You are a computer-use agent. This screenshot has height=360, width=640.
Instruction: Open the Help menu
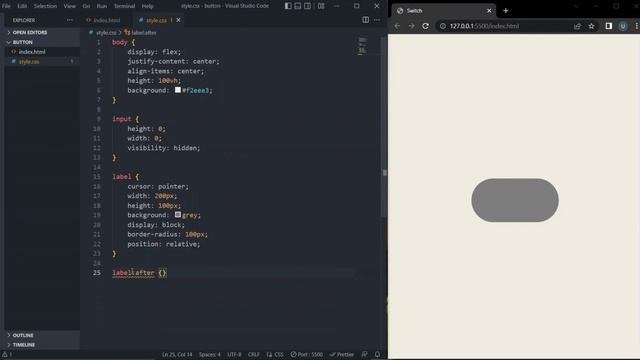click(x=147, y=6)
